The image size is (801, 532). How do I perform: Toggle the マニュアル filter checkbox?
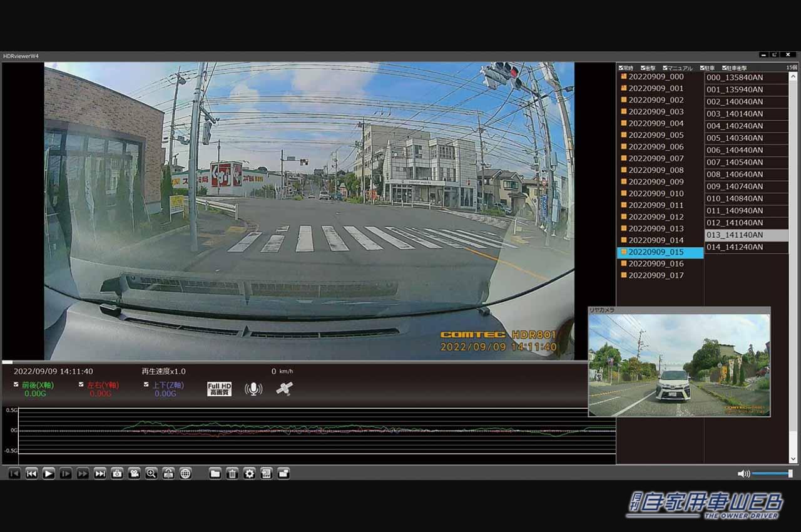[665, 67]
